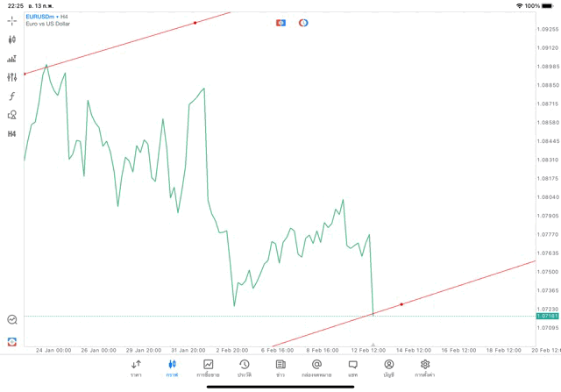
Task: Toggle the round red-blue clock icon
Action: (x=303, y=22)
